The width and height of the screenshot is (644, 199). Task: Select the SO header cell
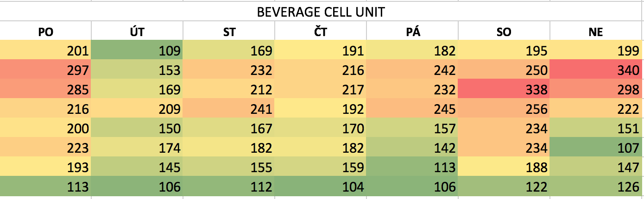click(x=504, y=32)
